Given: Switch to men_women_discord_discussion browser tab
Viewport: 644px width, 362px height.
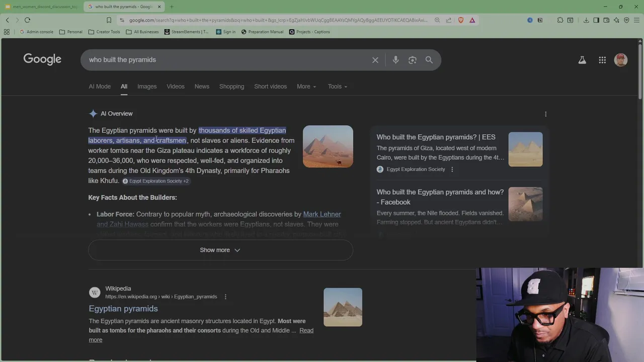Looking at the screenshot, I should point(41,7).
